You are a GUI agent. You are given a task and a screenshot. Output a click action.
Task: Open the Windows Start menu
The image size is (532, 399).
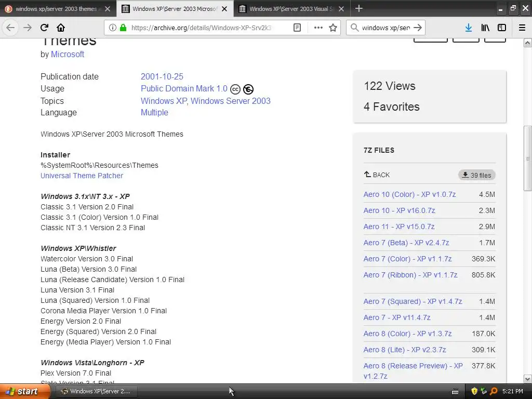coord(25,391)
